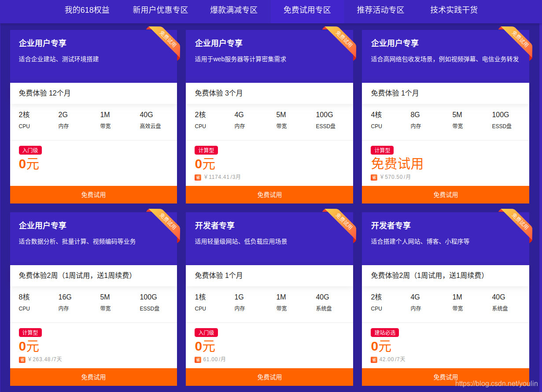
Task: Click 0元 price on 12个月 card
Action: [29, 164]
